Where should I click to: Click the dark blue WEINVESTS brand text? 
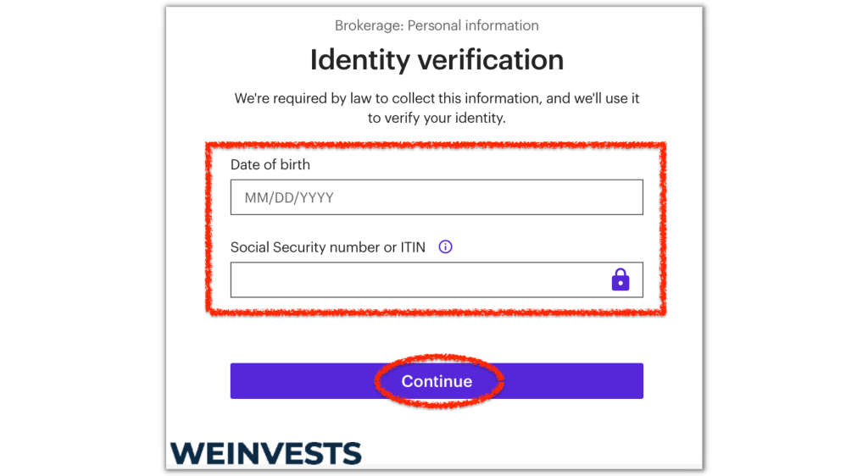265,453
